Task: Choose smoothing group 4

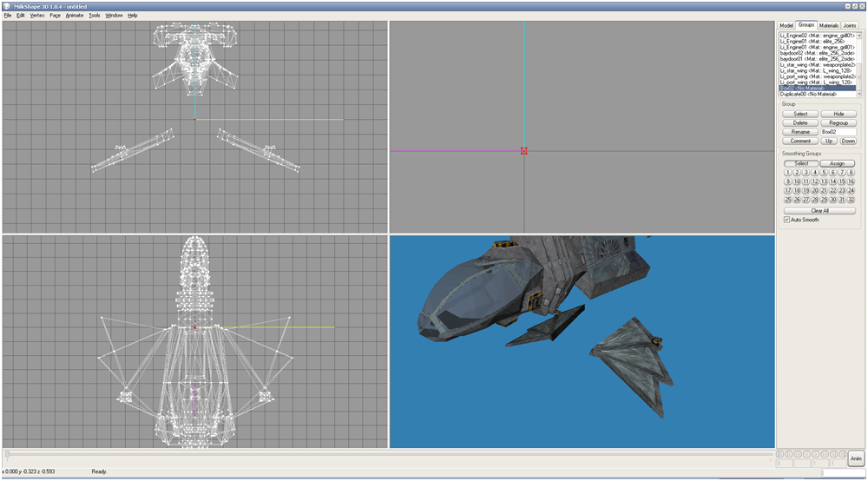Action: coord(815,173)
